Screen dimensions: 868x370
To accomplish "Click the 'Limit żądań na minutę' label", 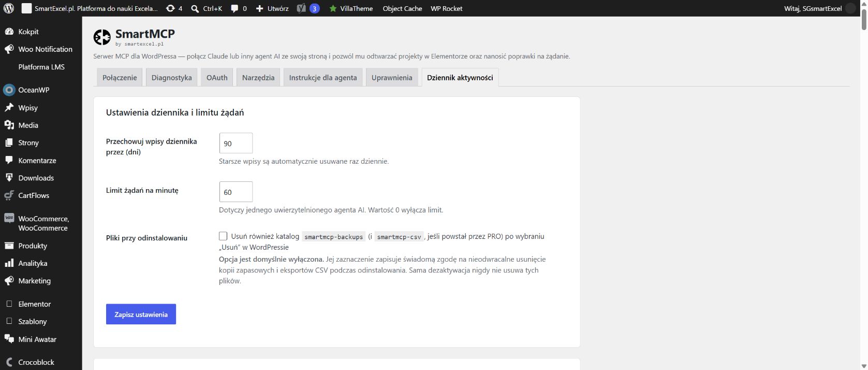I will point(142,190).
